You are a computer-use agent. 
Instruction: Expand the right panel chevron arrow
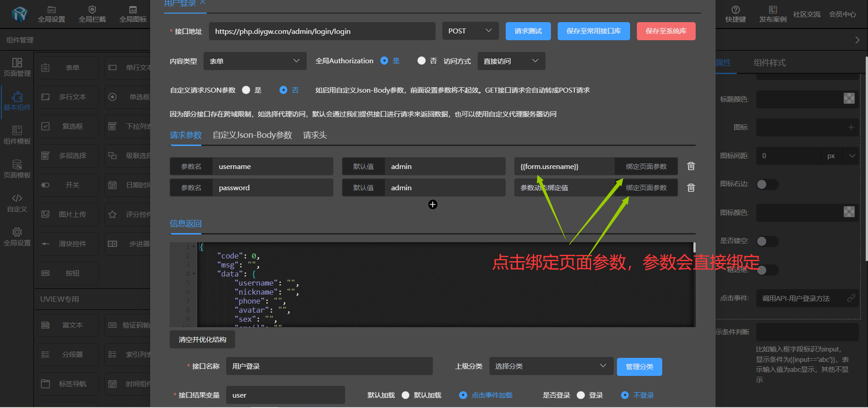857,40
